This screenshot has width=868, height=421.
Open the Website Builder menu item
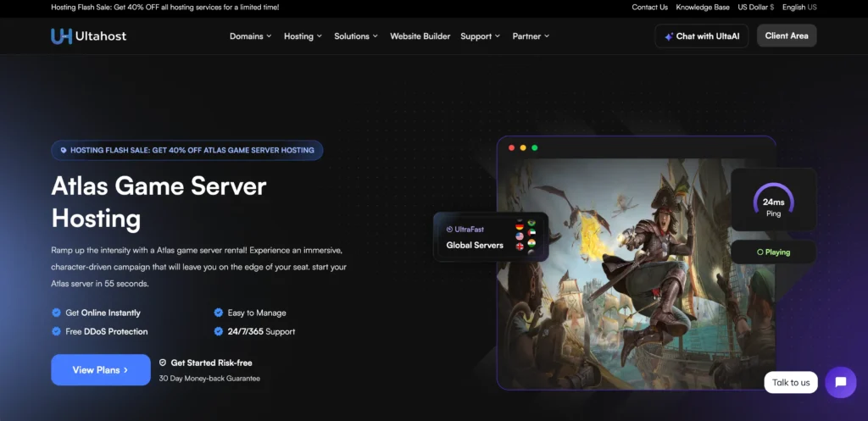420,36
